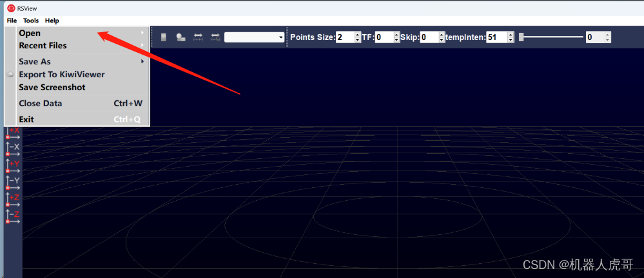Viewport: 644px width, 278px height.
Task: Expand the Recent Files submenu
Action: pyautogui.click(x=82, y=46)
